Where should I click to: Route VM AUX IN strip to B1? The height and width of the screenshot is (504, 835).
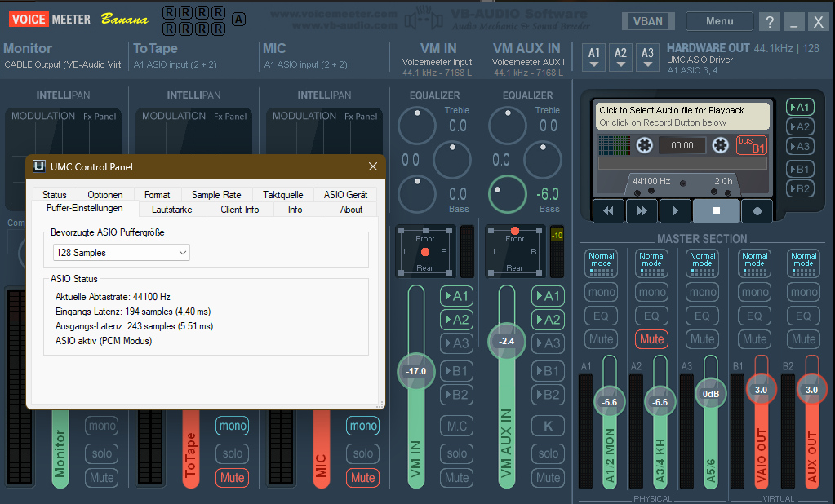click(x=548, y=371)
